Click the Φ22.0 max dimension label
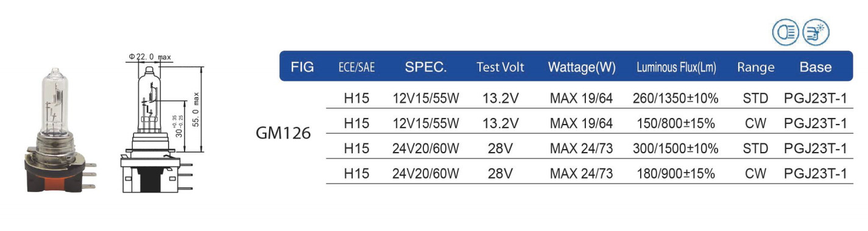 point(150,57)
